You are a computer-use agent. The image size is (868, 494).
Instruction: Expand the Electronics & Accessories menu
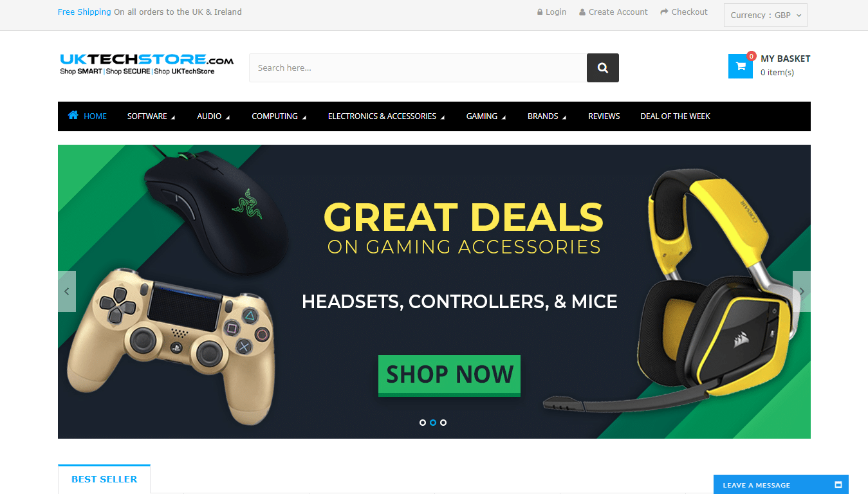click(x=386, y=116)
